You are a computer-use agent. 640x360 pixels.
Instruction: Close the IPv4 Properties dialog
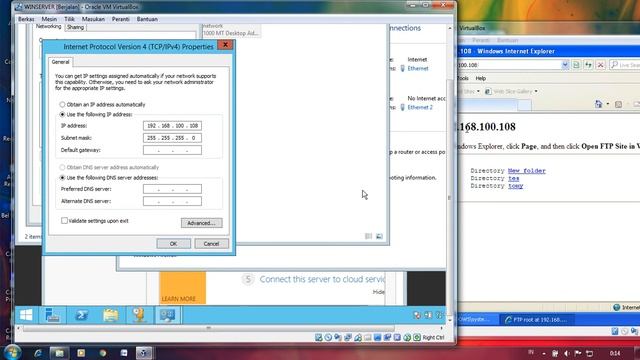[x=225, y=44]
